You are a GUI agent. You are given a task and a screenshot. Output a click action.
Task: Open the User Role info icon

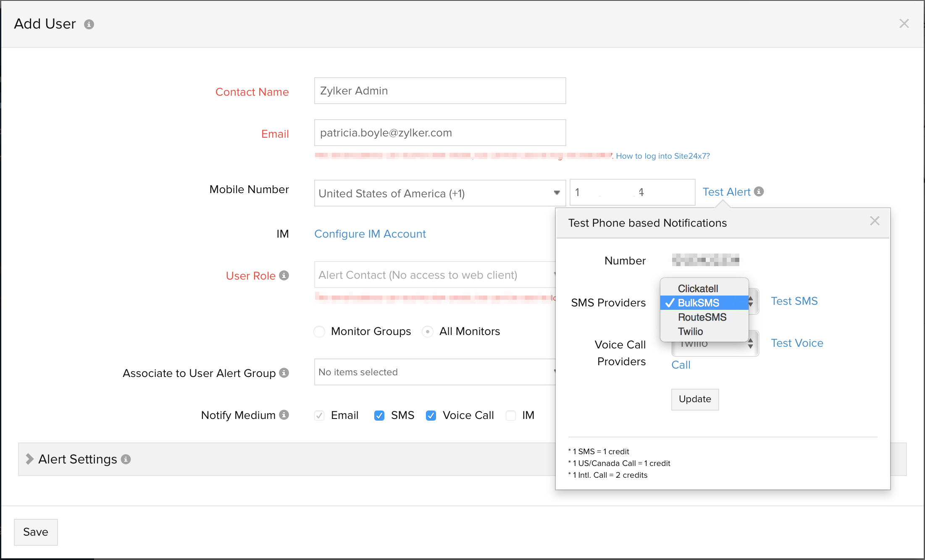pos(285,276)
